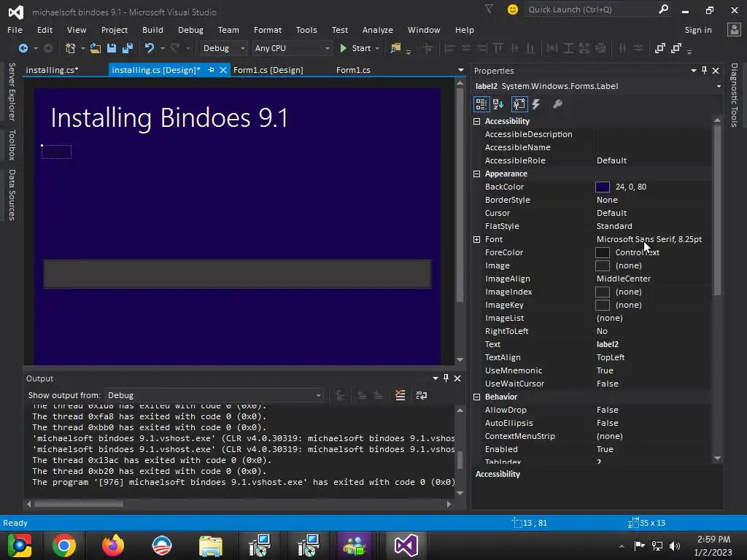Image resolution: width=747 pixels, height=560 pixels.
Task: Open the Solution Configurations Debug dropdown
Action: (x=223, y=48)
